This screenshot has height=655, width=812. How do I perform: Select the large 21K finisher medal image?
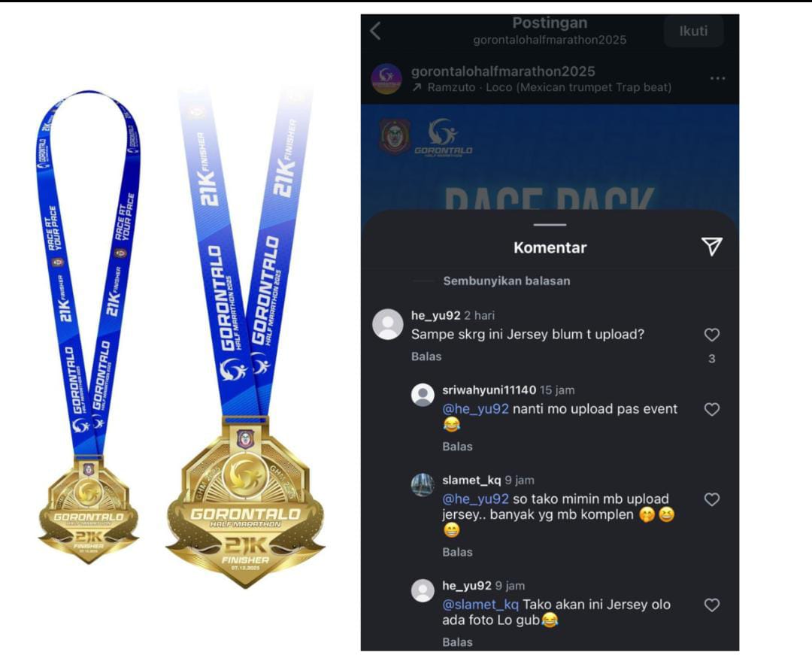pyautogui.click(x=245, y=337)
